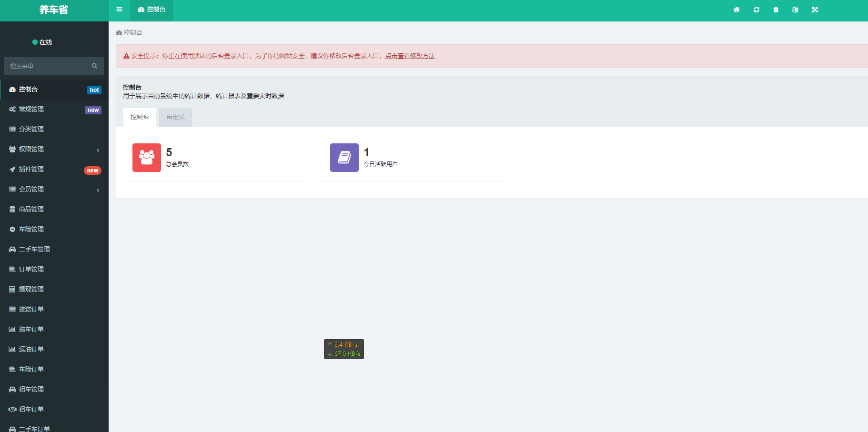Screen dimensions: 868x432
Task: Open 插件管理 in the sidebar
Action: [x=54, y=169]
